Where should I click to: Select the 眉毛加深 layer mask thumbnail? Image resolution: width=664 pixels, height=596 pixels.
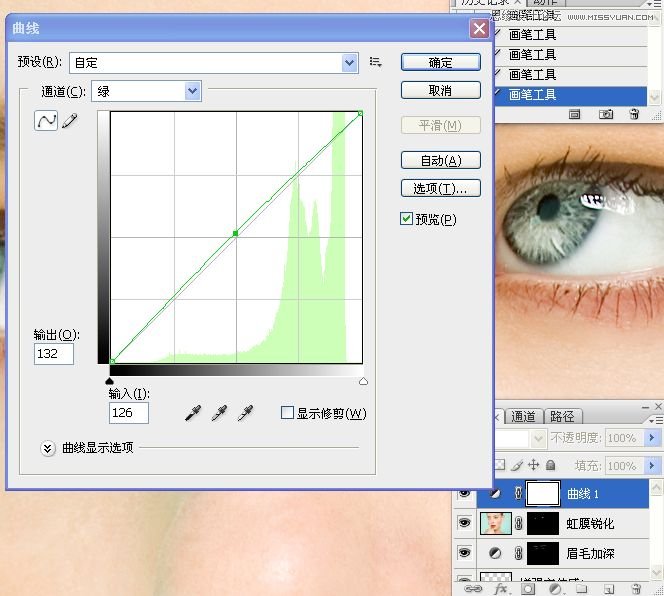pos(543,553)
